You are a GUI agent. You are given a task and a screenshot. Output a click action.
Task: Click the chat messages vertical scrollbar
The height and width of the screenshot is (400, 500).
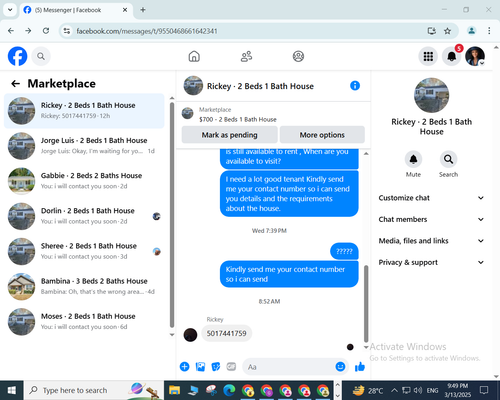[x=366, y=303]
